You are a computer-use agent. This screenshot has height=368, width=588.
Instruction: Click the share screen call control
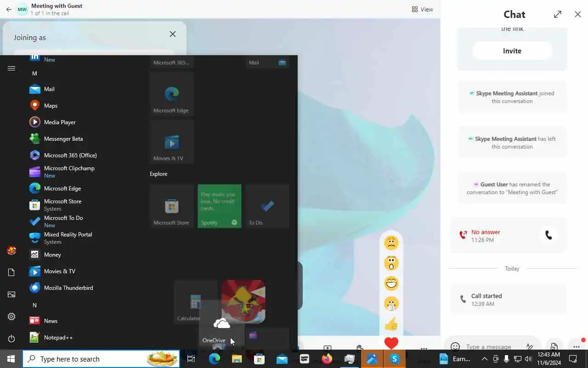(x=328, y=348)
